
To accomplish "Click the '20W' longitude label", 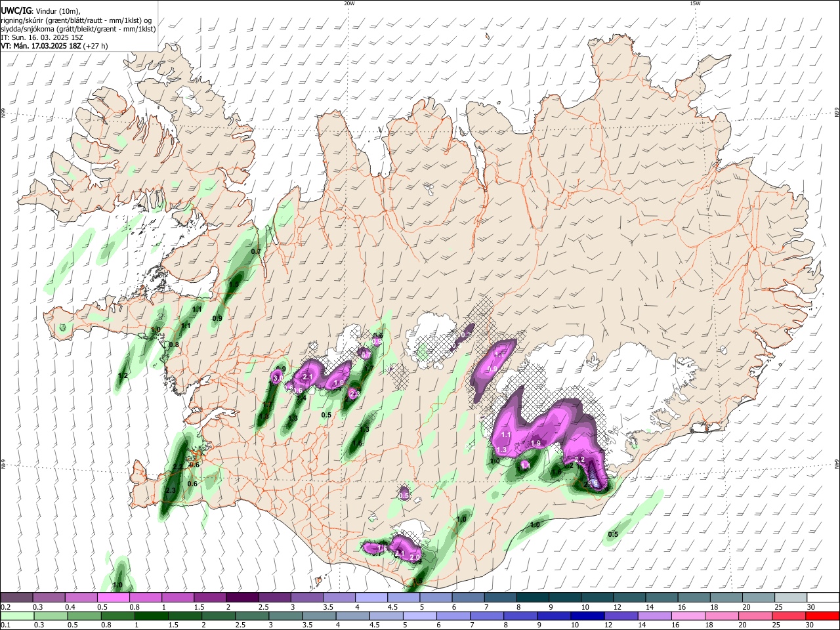I will (350, 3).
